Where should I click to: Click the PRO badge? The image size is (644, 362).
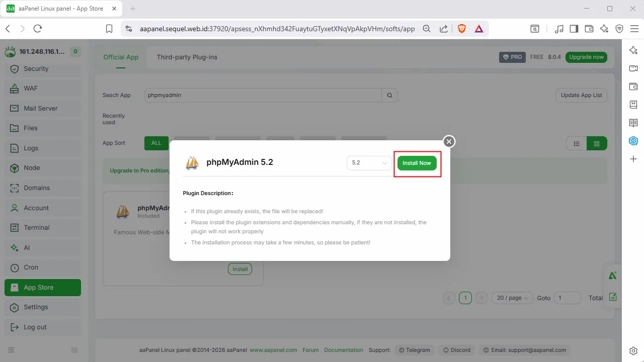point(512,57)
